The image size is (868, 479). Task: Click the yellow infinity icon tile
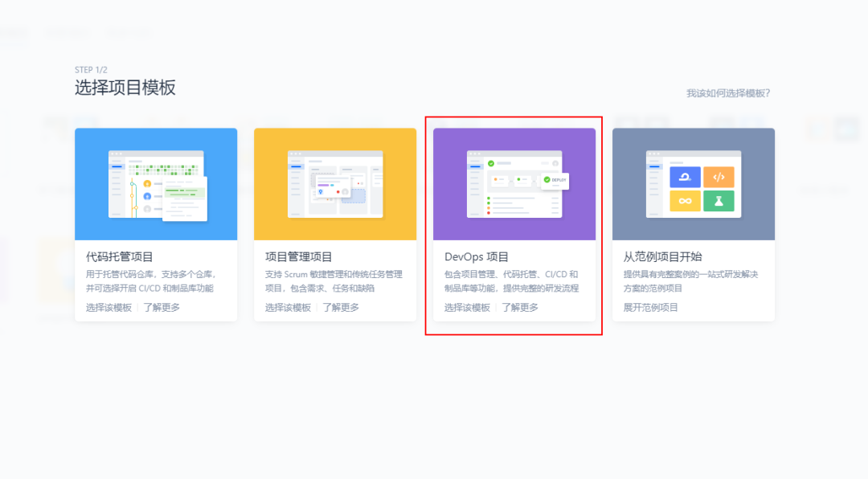pyautogui.click(x=685, y=201)
